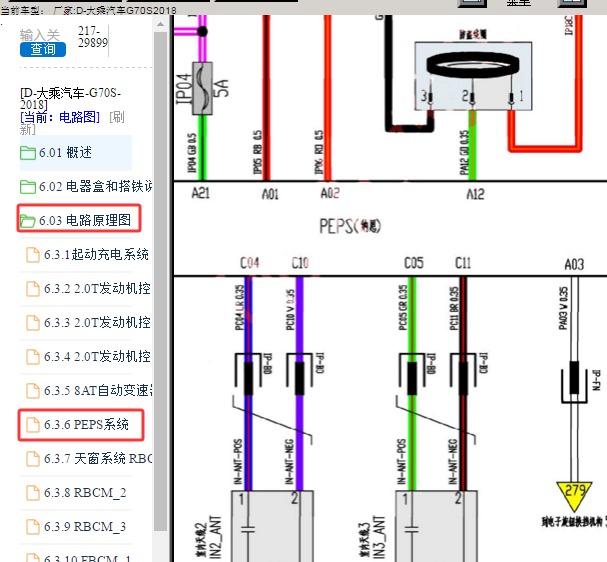The image size is (607, 562).
Task: Click the page icon beside 6.3.9 RBCM_3
Action: click(33, 527)
